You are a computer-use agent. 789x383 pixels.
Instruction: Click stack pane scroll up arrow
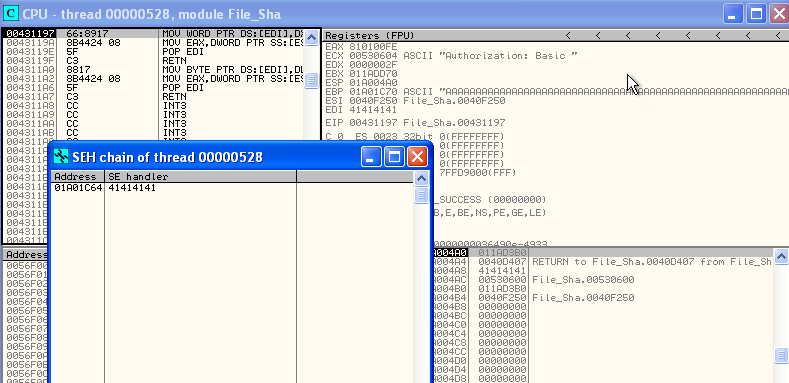781,256
